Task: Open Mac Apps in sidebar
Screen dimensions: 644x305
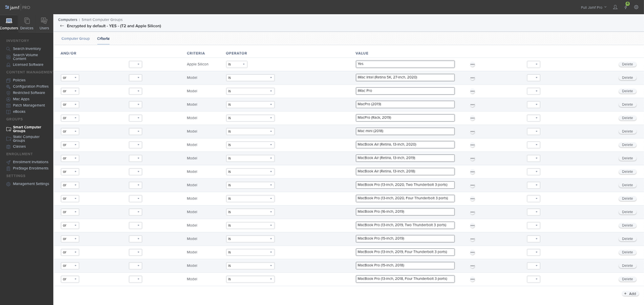Action: tap(21, 99)
